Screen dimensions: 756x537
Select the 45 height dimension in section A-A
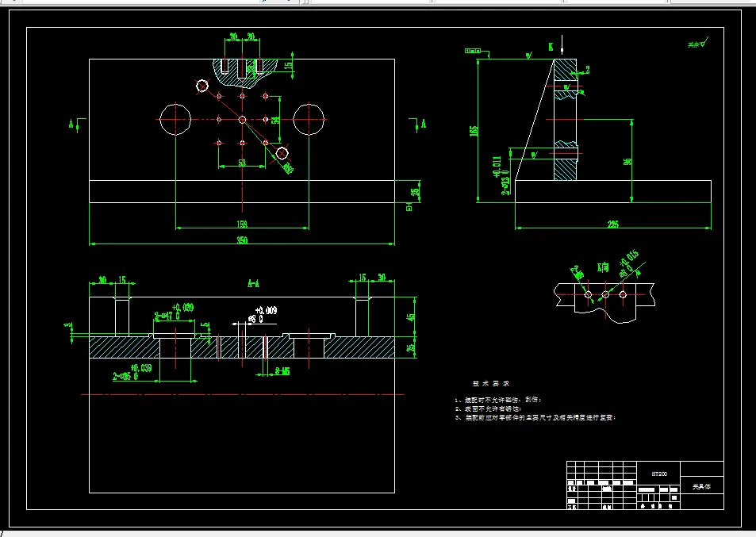click(411, 316)
